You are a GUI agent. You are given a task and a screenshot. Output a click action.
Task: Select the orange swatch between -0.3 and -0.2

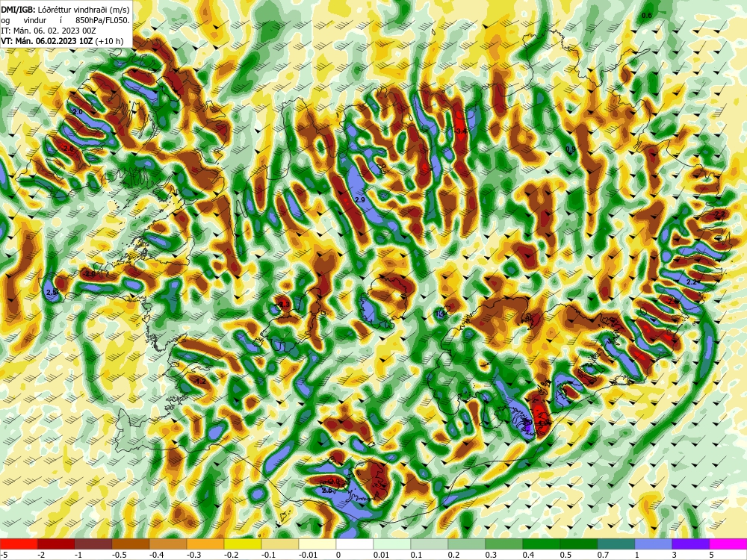tap(205, 544)
